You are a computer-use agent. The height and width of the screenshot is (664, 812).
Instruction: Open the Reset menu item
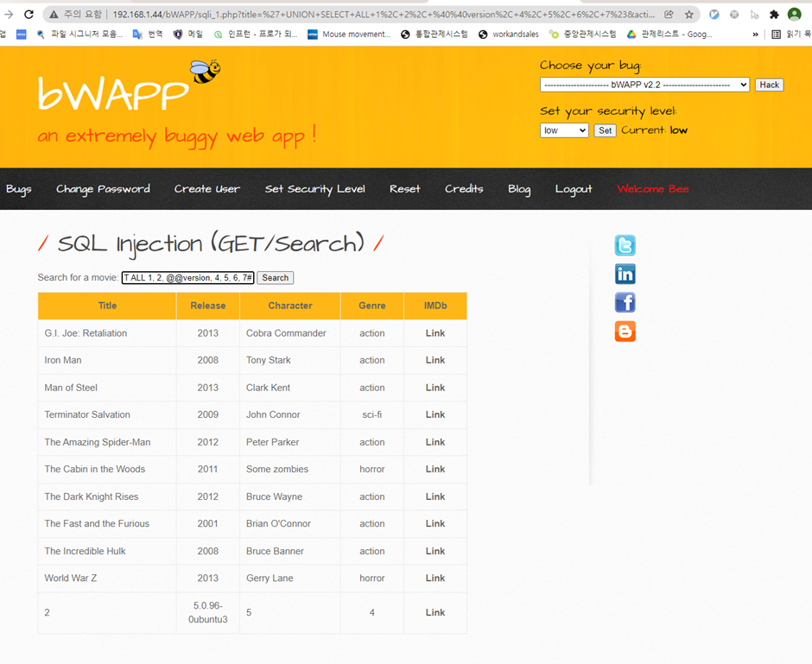405,189
